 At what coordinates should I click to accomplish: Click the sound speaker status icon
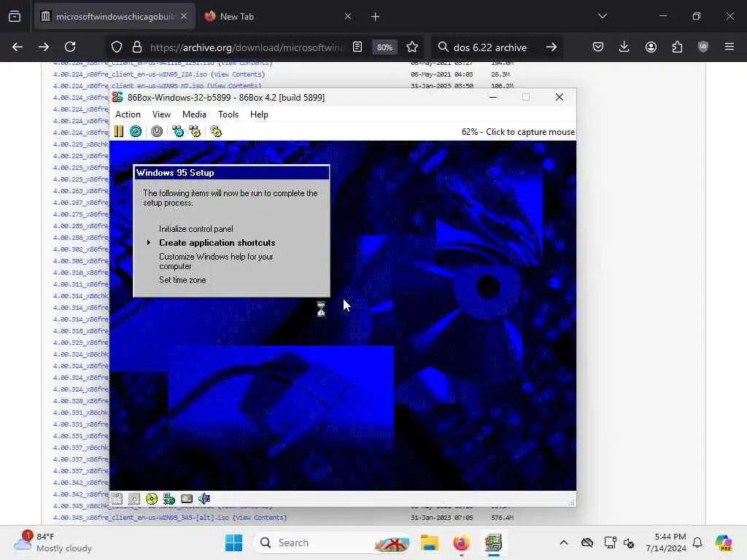coord(204,499)
